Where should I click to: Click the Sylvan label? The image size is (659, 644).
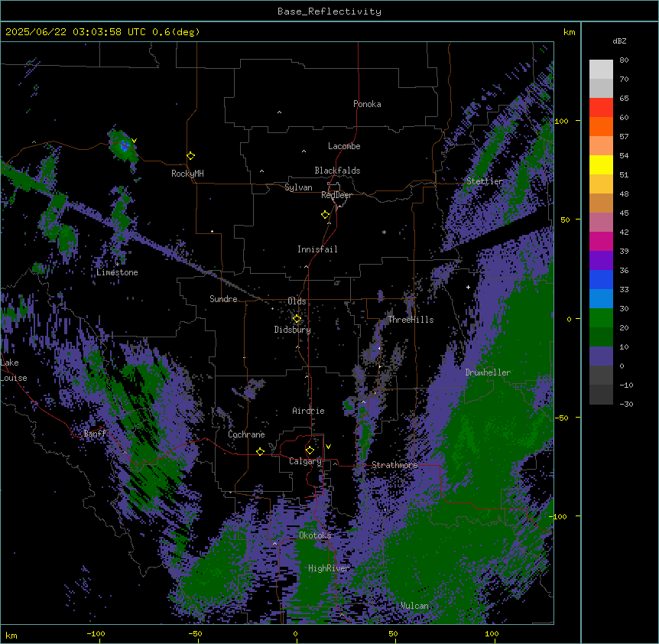pos(298,187)
